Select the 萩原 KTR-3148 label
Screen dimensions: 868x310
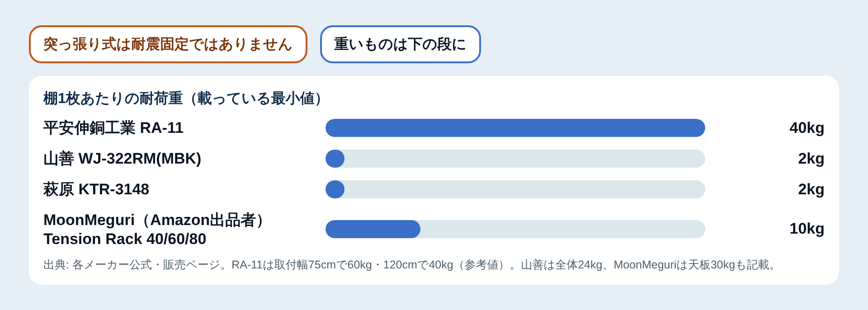tap(96, 189)
